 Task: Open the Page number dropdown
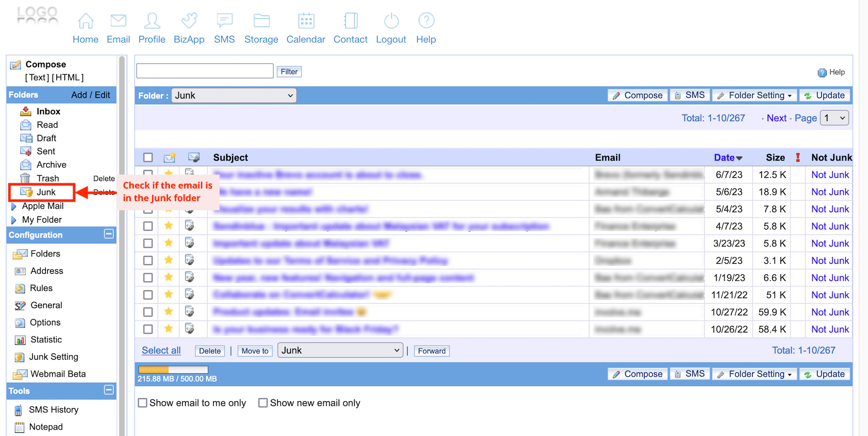pos(834,118)
